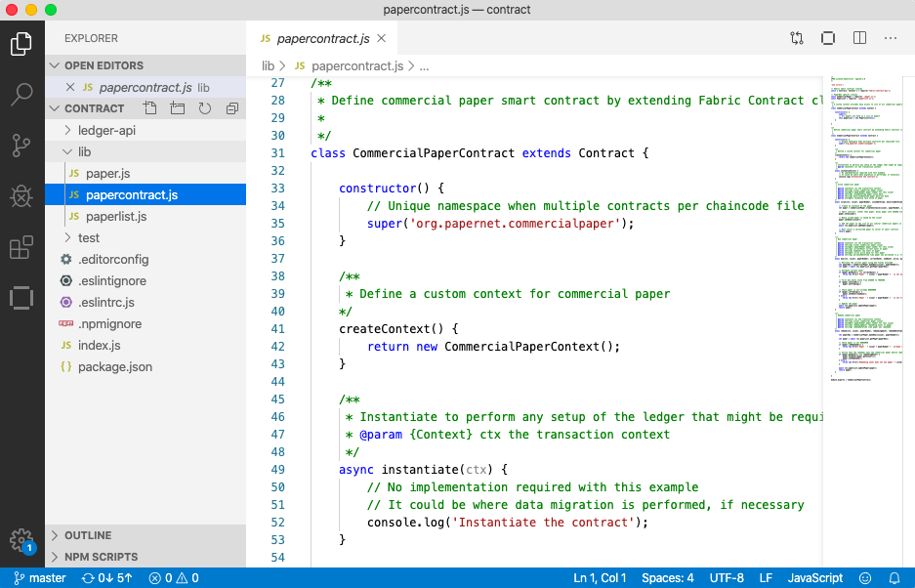Open the Search view in activity bar

(x=21, y=95)
